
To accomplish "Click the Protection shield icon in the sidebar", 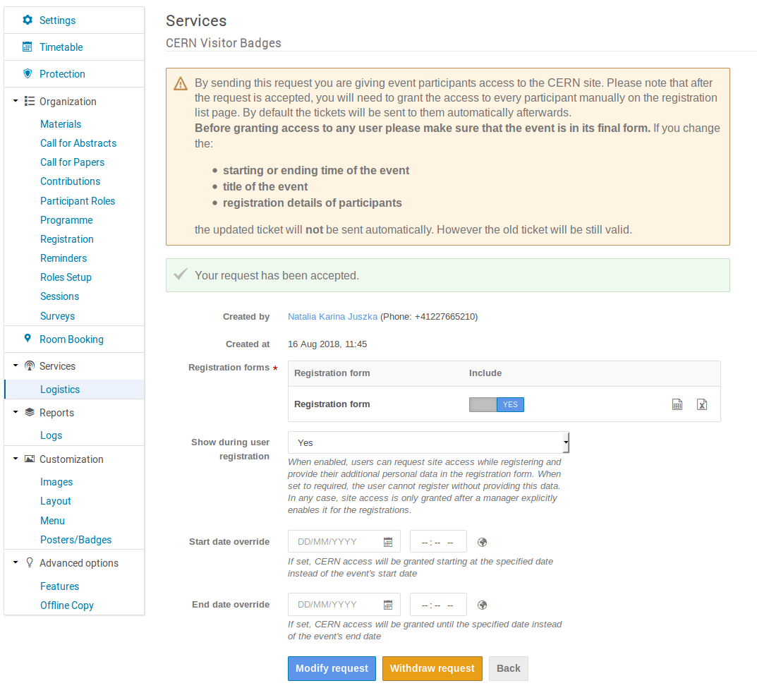I will (x=28, y=73).
